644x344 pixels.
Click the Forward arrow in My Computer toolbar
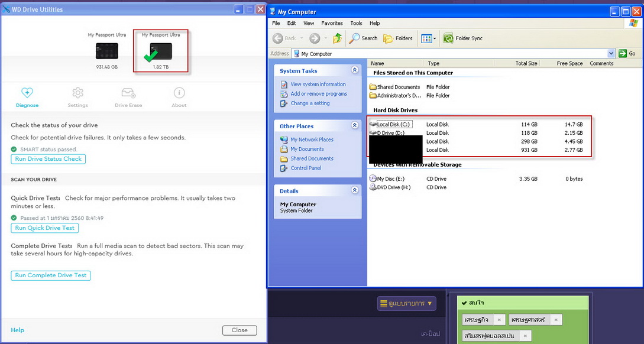point(315,38)
